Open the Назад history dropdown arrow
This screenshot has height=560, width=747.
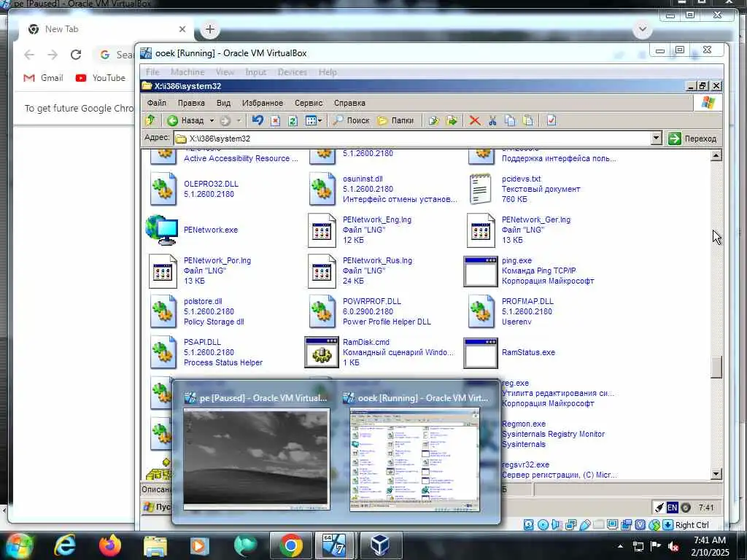tap(212, 120)
